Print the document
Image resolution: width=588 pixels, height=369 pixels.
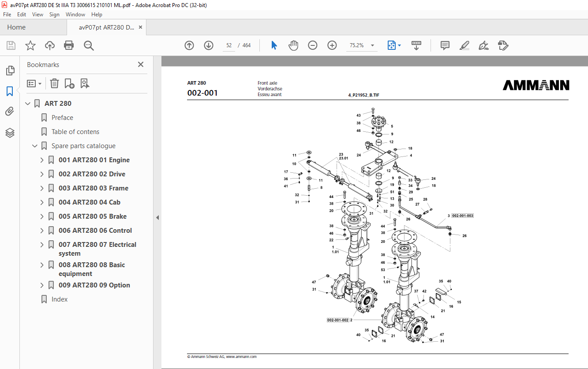(69, 45)
